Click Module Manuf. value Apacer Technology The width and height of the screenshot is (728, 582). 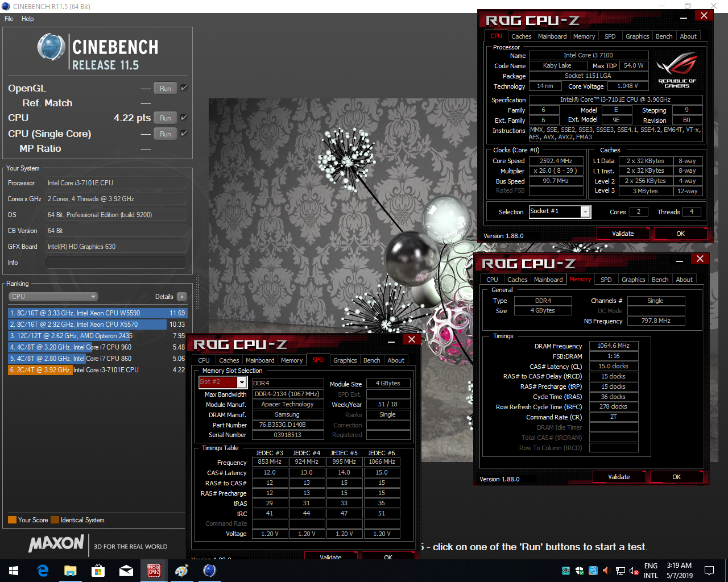(287, 404)
